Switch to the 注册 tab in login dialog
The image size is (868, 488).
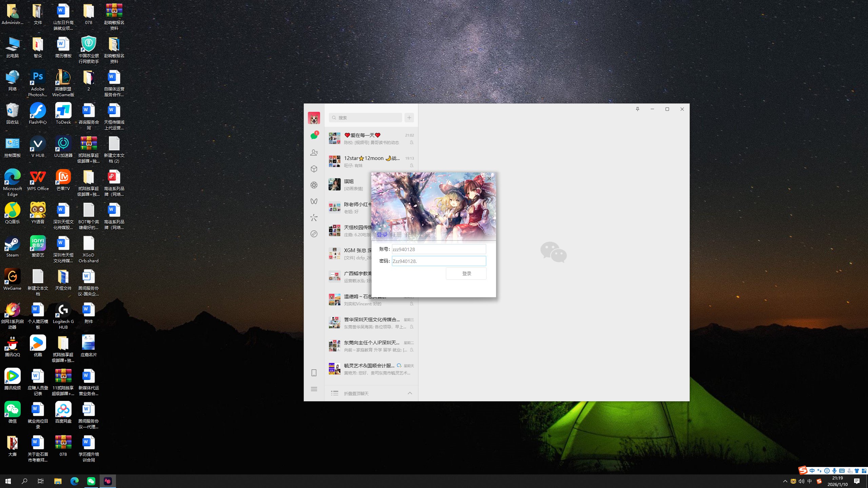click(396, 235)
